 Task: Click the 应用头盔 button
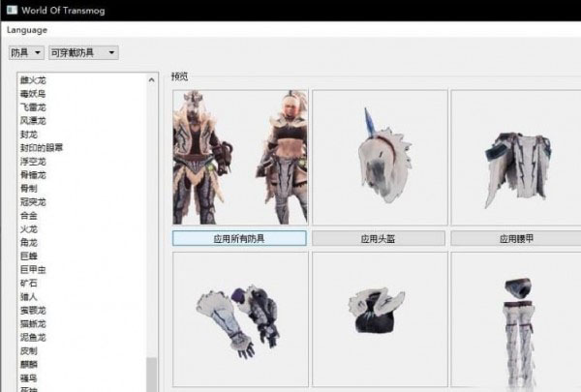pos(379,238)
